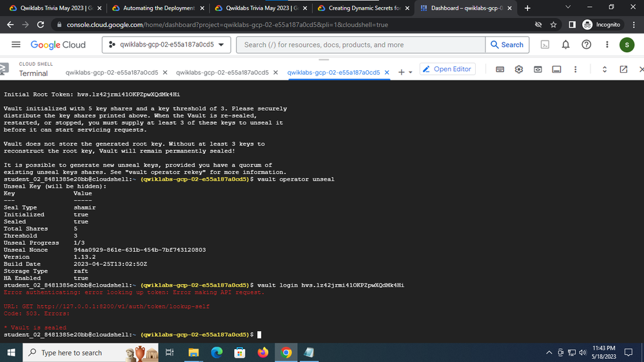Open third-party cookies blocked eye icon
The height and width of the screenshot is (362, 644).
tap(538, 24)
